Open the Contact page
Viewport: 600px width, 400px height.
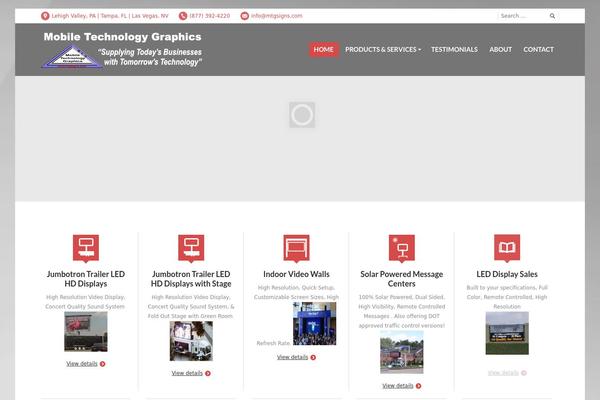(x=538, y=49)
